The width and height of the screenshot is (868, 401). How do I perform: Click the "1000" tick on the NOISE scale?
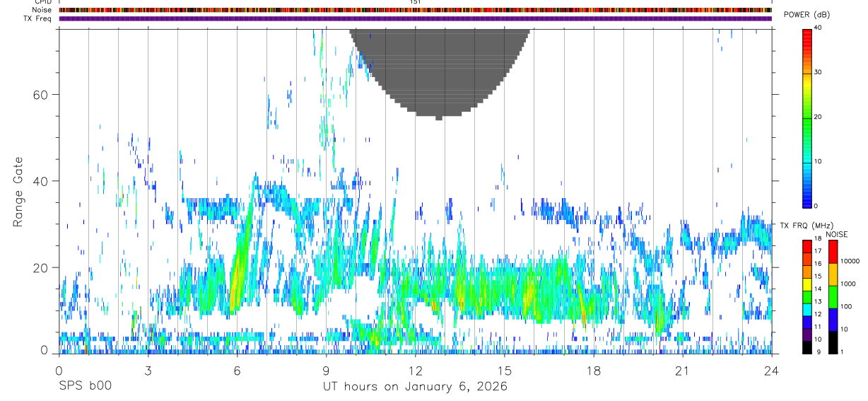pyautogui.click(x=849, y=284)
